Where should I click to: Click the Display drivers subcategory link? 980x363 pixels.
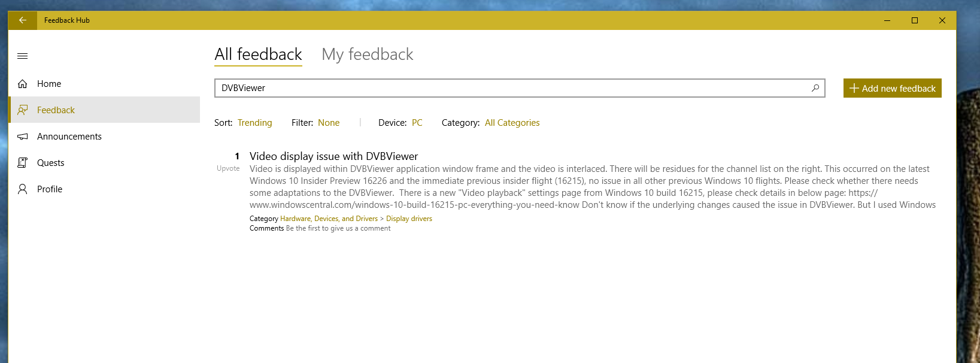point(409,219)
